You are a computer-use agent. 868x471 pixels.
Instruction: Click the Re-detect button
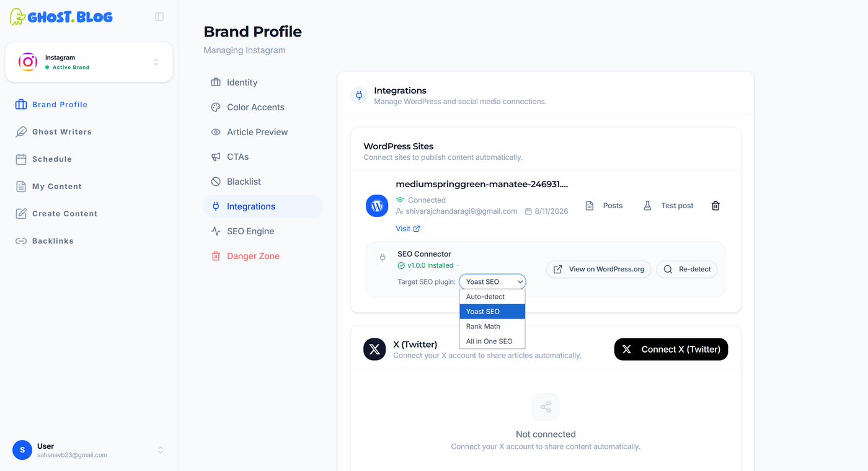687,269
